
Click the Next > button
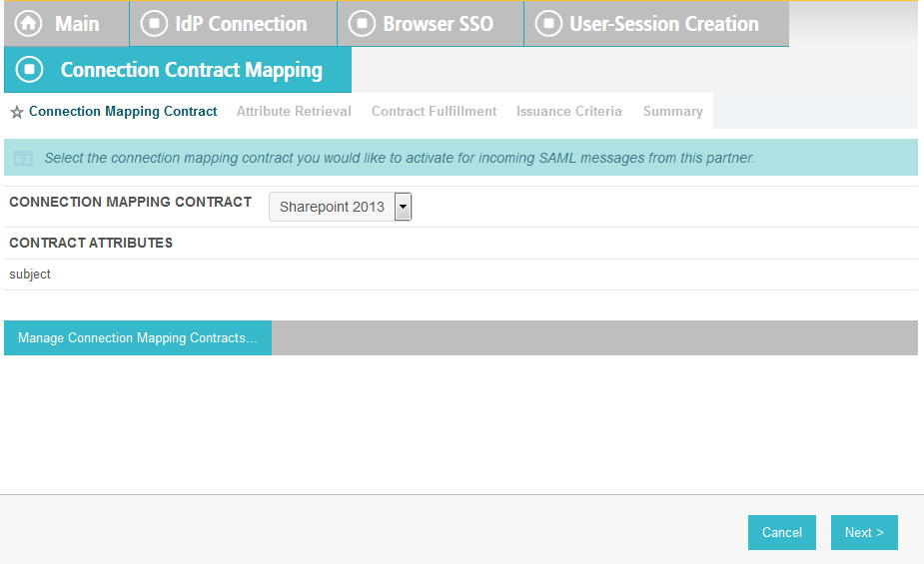pos(864,533)
